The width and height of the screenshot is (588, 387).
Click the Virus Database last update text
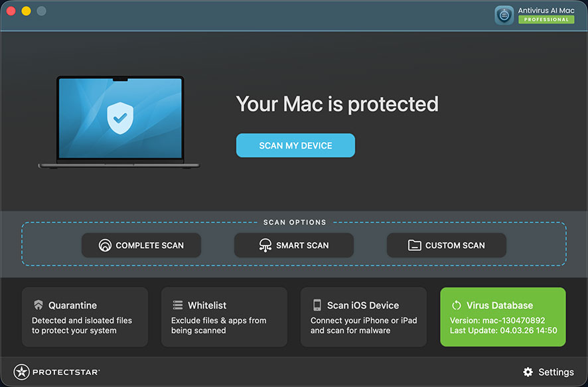pos(503,331)
